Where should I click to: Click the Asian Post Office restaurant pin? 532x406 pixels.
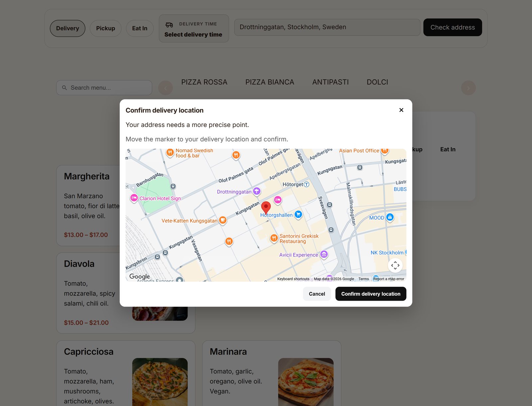[x=385, y=151]
